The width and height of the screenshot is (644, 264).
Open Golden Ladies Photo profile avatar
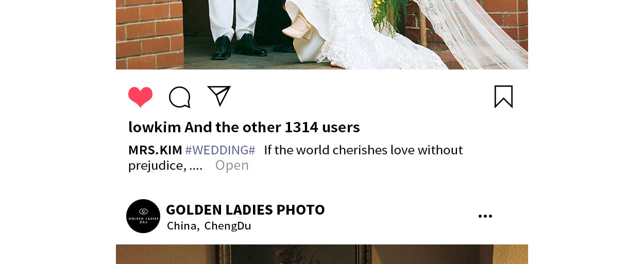point(143,216)
